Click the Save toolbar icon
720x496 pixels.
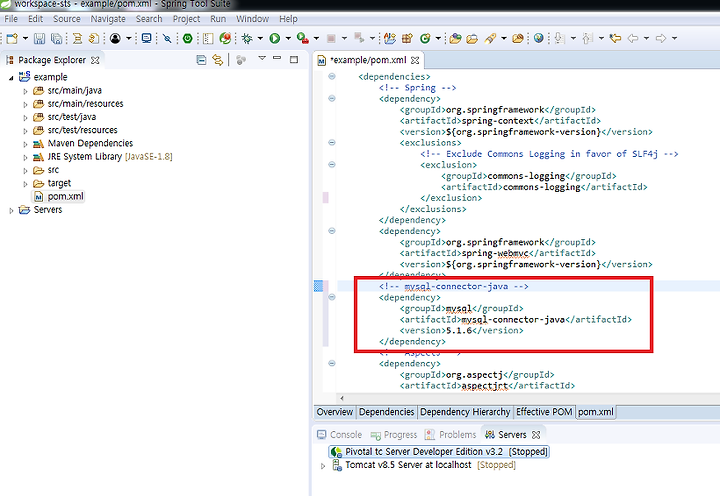39,39
